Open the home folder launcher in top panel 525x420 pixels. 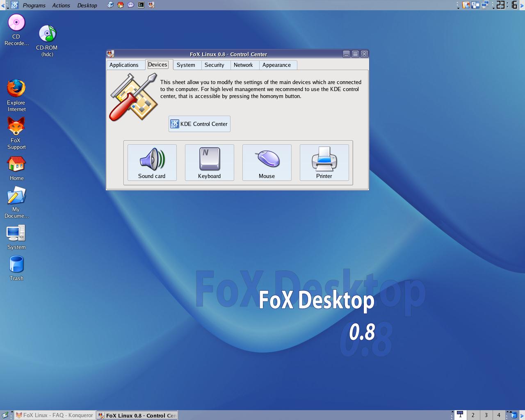point(121,5)
